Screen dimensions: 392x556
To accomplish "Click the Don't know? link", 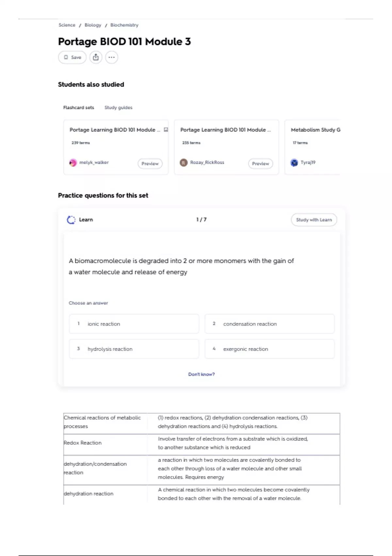I will (201, 374).
